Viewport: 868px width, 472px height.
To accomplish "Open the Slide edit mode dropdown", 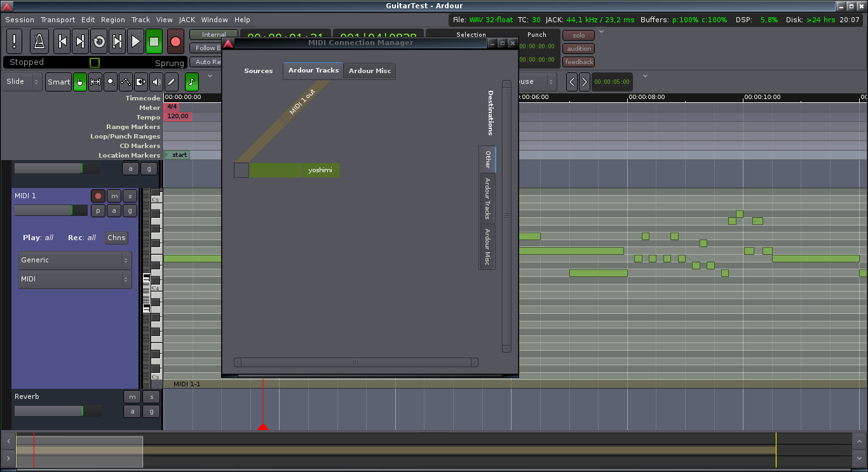I will tap(24, 82).
